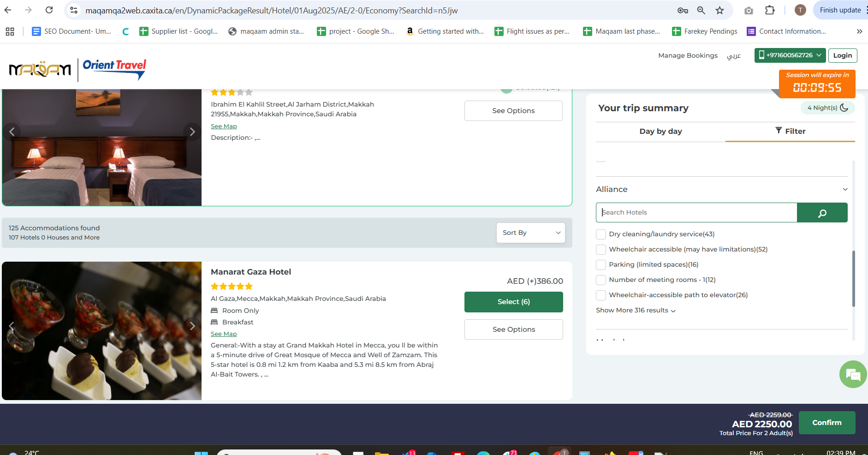Image resolution: width=868 pixels, height=455 pixels.
Task: Collapse the Alliance filter section
Action: click(x=844, y=189)
